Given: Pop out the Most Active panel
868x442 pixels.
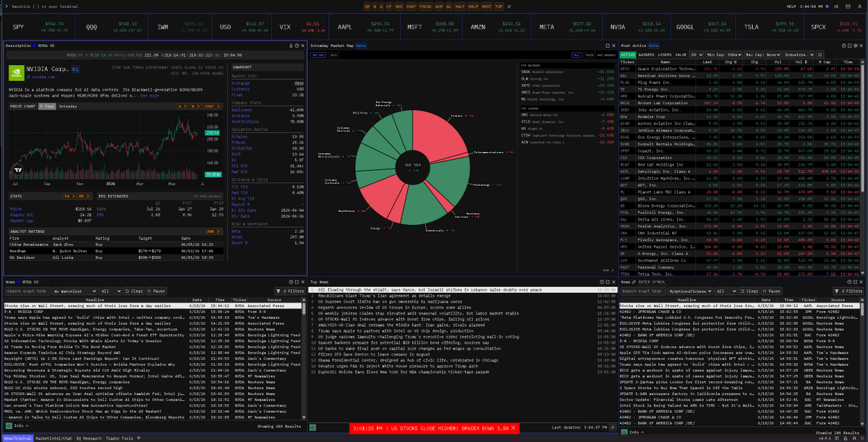Looking at the screenshot, I should [x=849, y=46].
